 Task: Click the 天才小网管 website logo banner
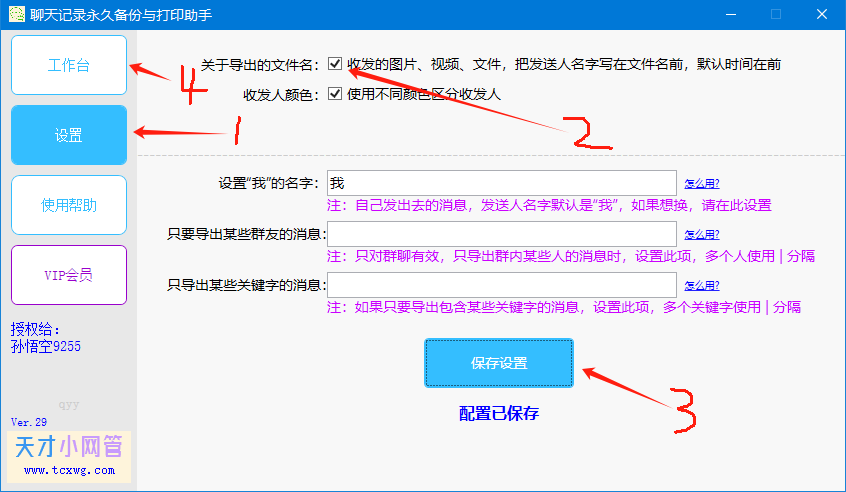click(69, 456)
